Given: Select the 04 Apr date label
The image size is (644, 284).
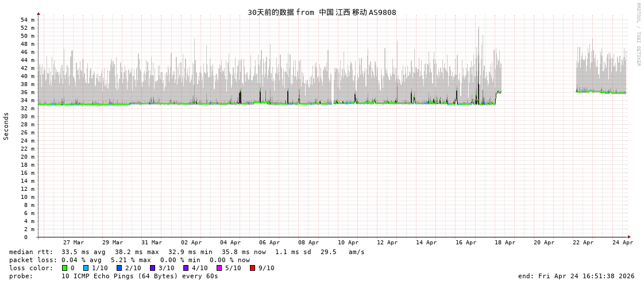Looking at the screenshot, I should pyautogui.click(x=230, y=243).
